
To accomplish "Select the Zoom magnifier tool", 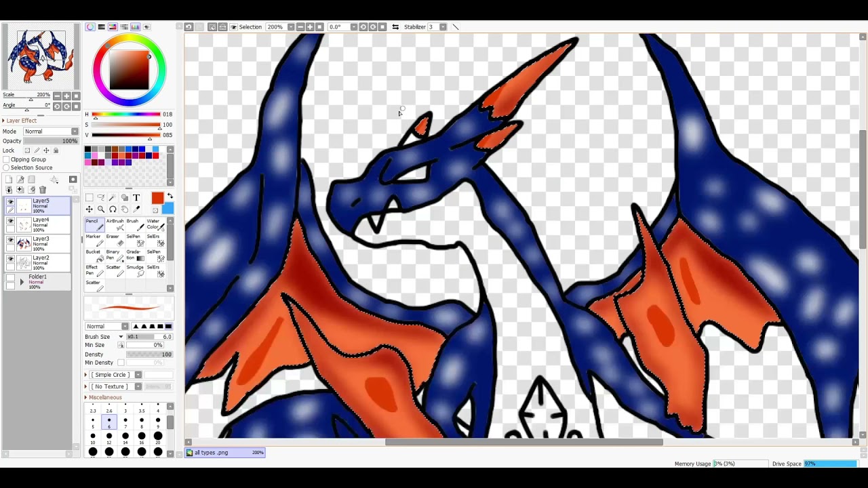I will (x=101, y=209).
